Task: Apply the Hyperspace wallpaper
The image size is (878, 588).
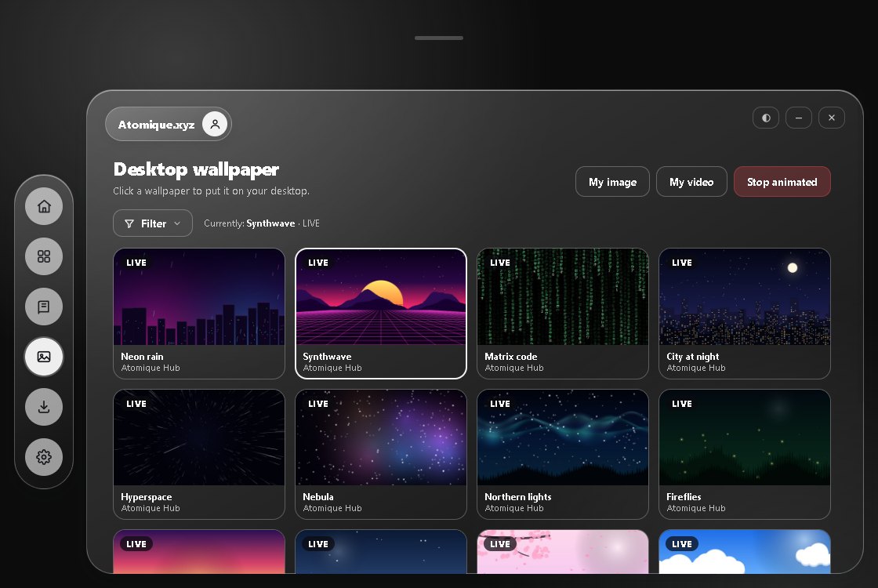Action: click(x=199, y=454)
